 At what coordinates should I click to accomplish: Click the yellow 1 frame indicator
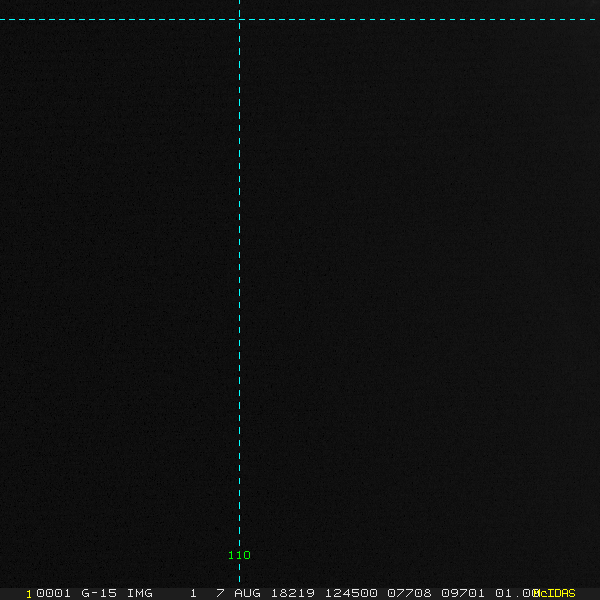pyautogui.click(x=29, y=594)
